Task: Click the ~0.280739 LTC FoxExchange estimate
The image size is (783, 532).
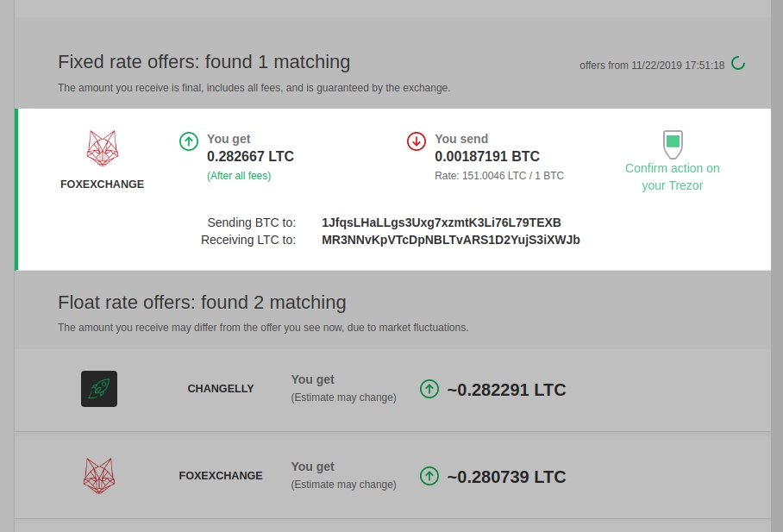Action: [506, 477]
